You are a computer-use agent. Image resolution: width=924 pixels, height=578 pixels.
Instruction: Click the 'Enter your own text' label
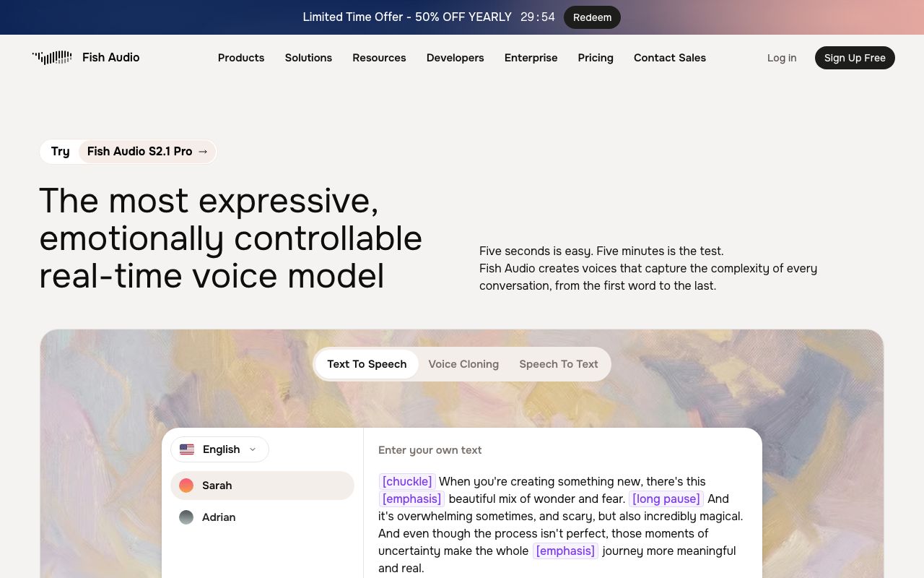(x=430, y=450)
